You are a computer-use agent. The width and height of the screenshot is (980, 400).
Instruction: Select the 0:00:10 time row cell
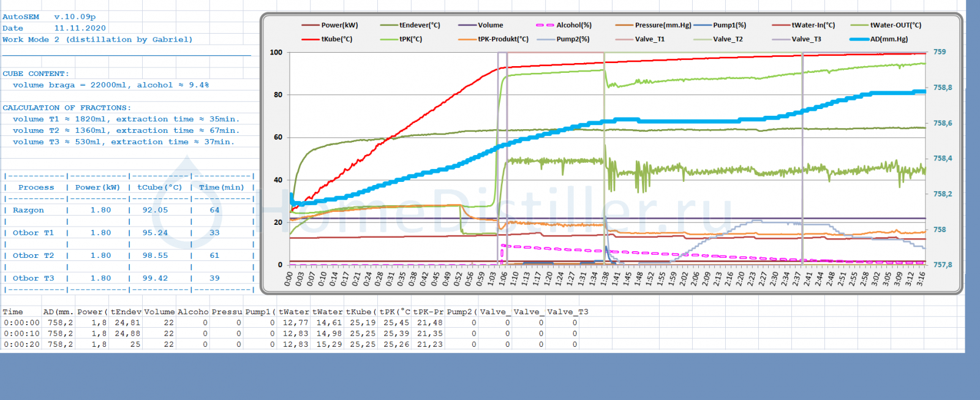[x=21, y=334]
